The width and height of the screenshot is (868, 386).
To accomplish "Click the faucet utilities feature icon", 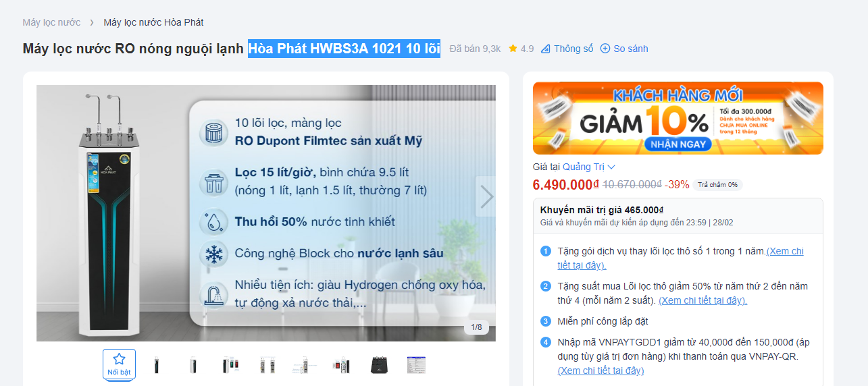I will [213, 295].
